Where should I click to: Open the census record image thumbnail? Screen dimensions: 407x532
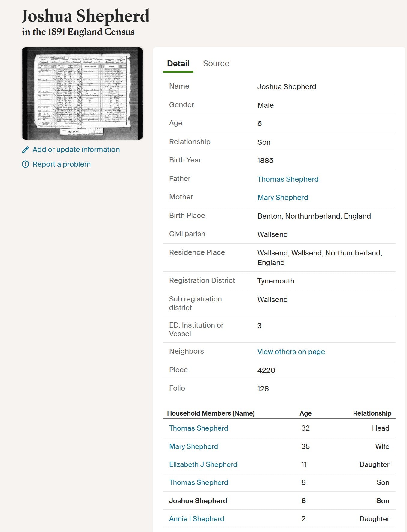82,93
